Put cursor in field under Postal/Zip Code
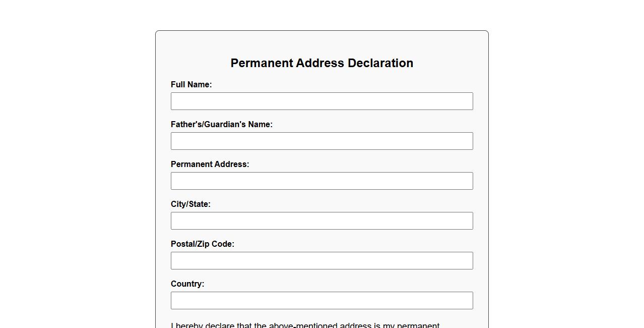 (x=321, y=260)
